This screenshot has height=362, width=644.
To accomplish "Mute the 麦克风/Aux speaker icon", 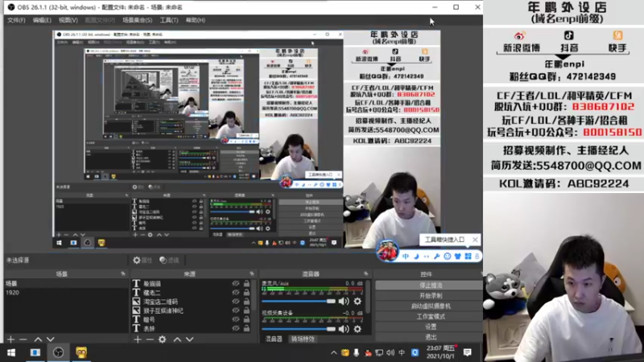I will (x=344, y=301).
